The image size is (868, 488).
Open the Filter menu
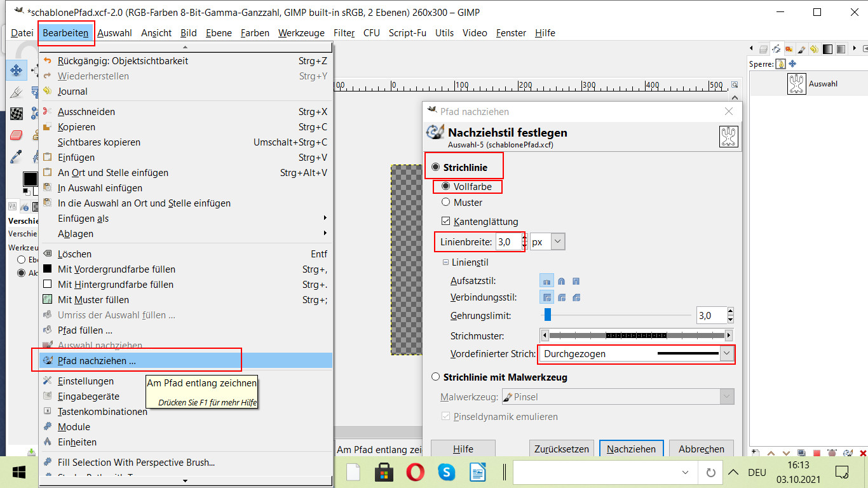click(x=344, y=33)
